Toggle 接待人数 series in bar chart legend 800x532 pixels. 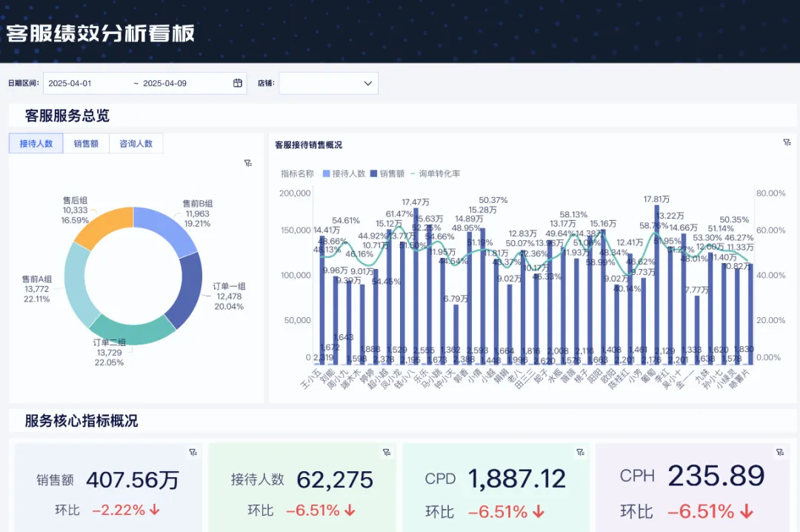point(344,173)
